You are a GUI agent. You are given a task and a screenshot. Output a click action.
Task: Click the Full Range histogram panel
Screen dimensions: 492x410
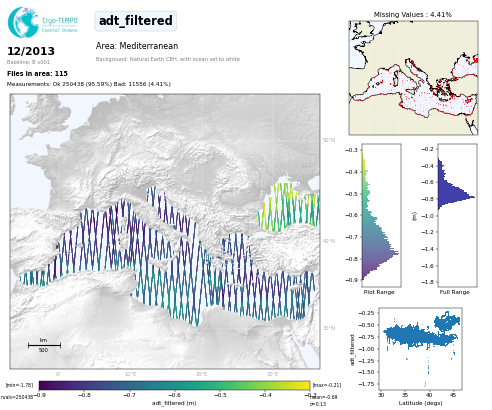457,215
